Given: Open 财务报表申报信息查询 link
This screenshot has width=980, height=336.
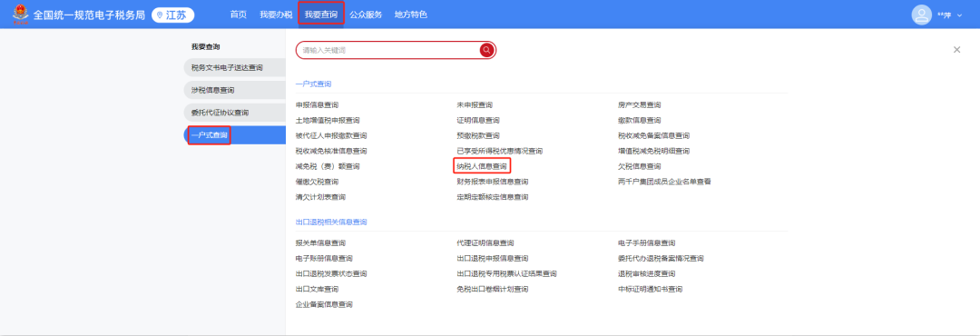Looking at the screenshot, I should click(x=493, y=182).
